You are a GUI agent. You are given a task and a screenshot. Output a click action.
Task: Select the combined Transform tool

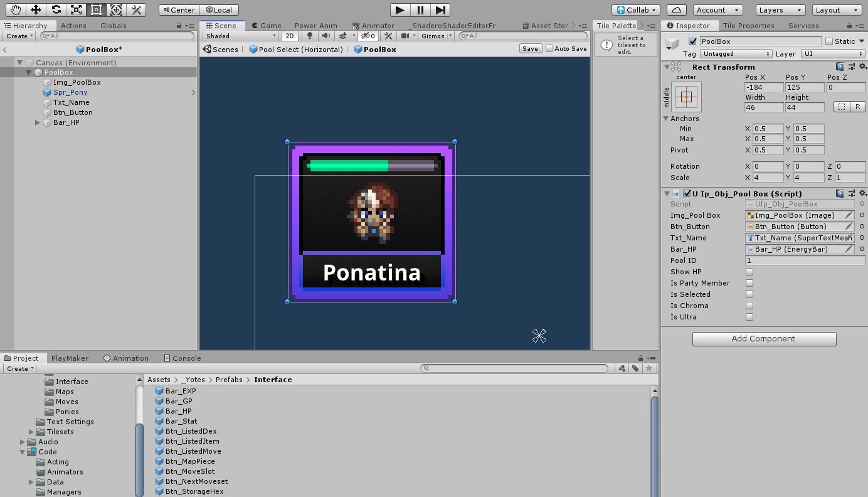pyautogui.click(x=116, y=9)
